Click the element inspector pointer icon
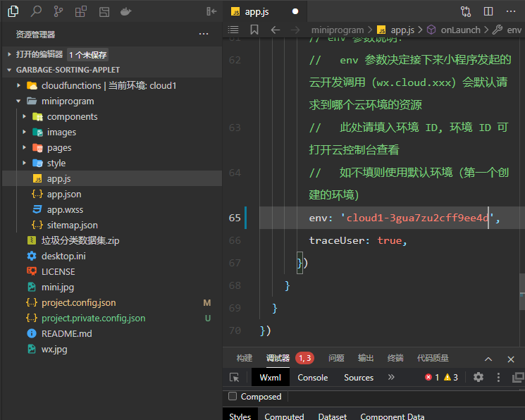The width and height of the screenshot is (525, 420). [x=235, y=378]
